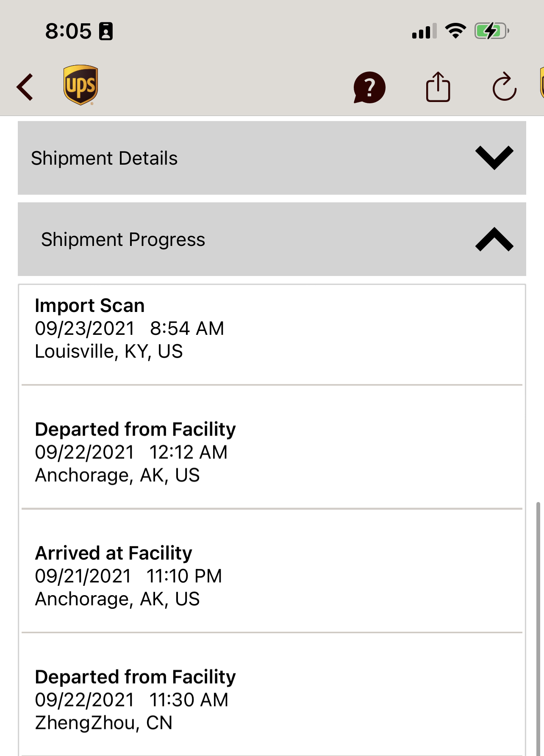This screenshot has width=544, height=756.
Task: Tap the 8:05 clock in status bar
Action: 68,31
